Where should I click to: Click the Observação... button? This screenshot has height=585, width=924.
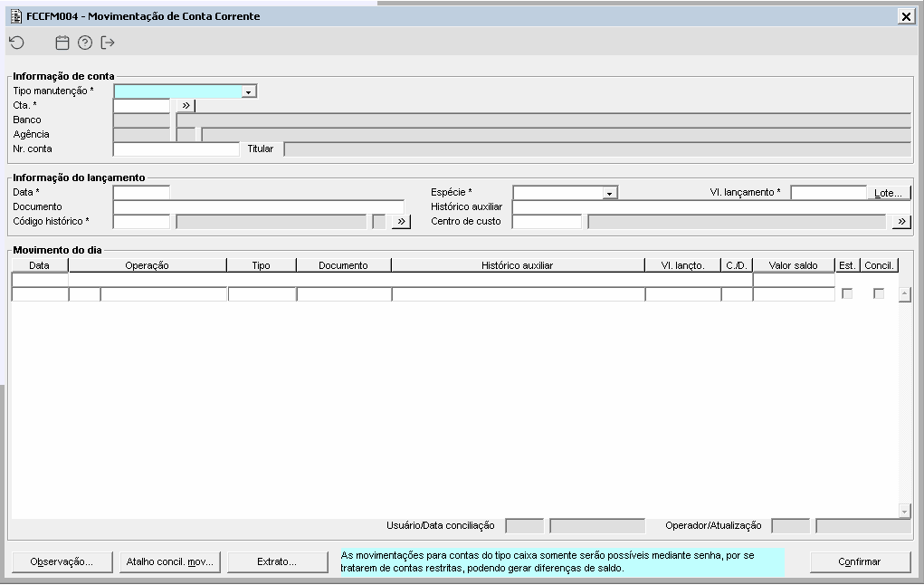(x=62, y=562)
